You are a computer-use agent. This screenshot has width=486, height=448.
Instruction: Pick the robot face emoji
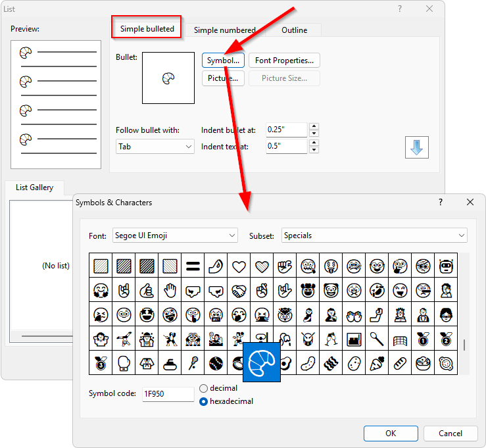coord(446,266)
